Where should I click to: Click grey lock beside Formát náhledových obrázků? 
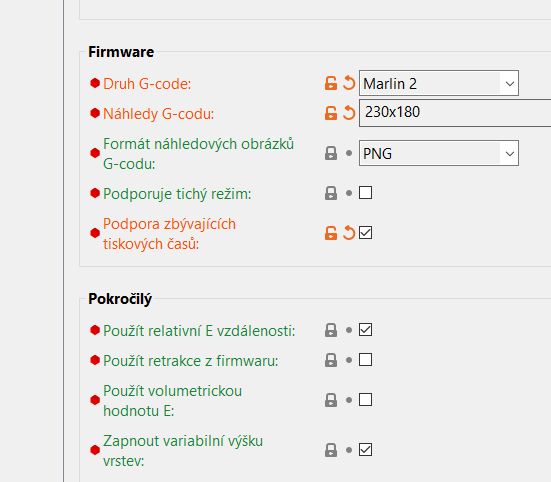click(x=331, y=153)
